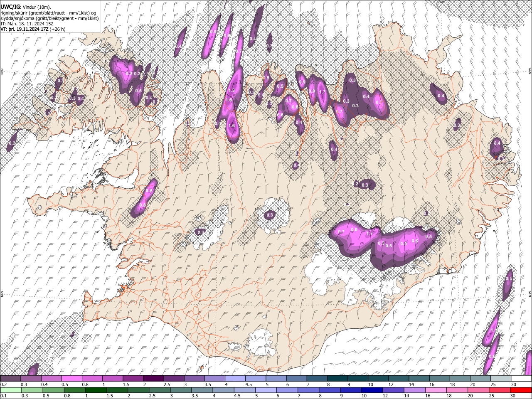The height and width of the screenshot is (399, 532).
Task: Click the 'rigning/skúrir' line in the header box
Action: (x=49, y=13)
